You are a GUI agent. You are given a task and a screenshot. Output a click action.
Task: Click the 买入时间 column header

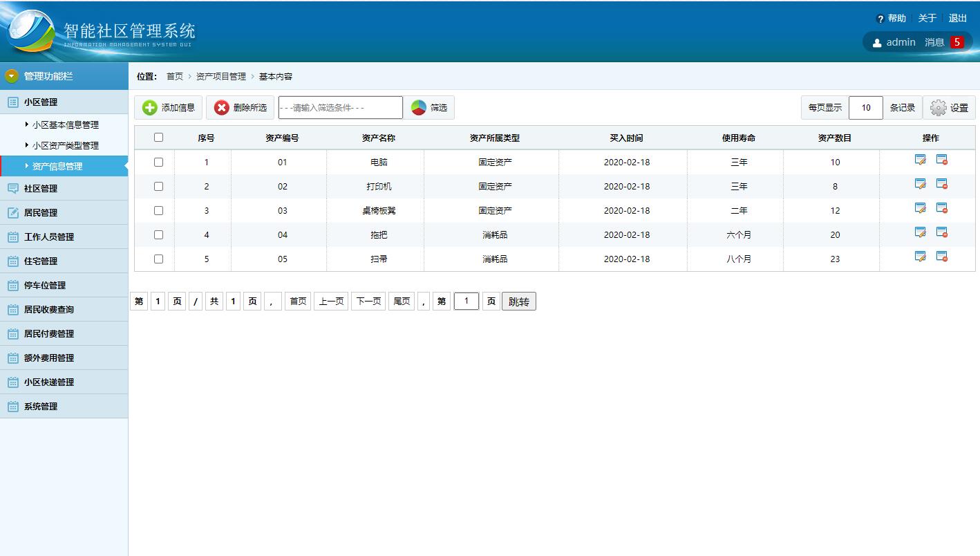tap(626, 138)
